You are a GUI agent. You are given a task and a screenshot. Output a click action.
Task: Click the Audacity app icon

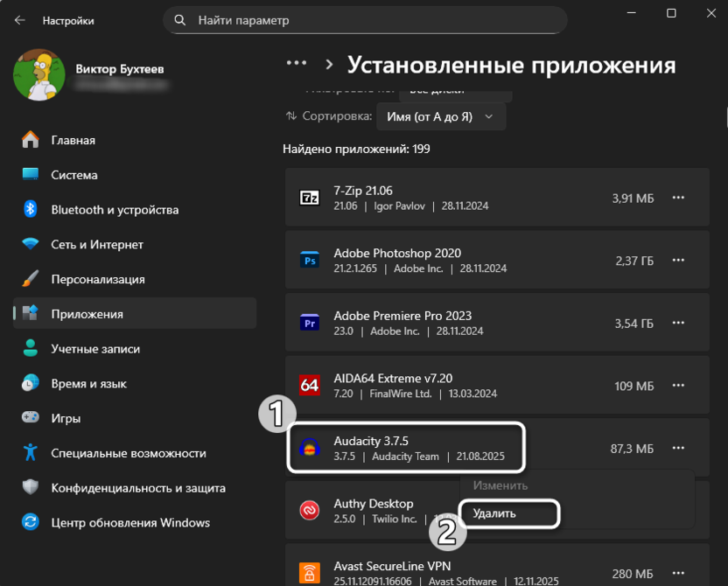309,448
